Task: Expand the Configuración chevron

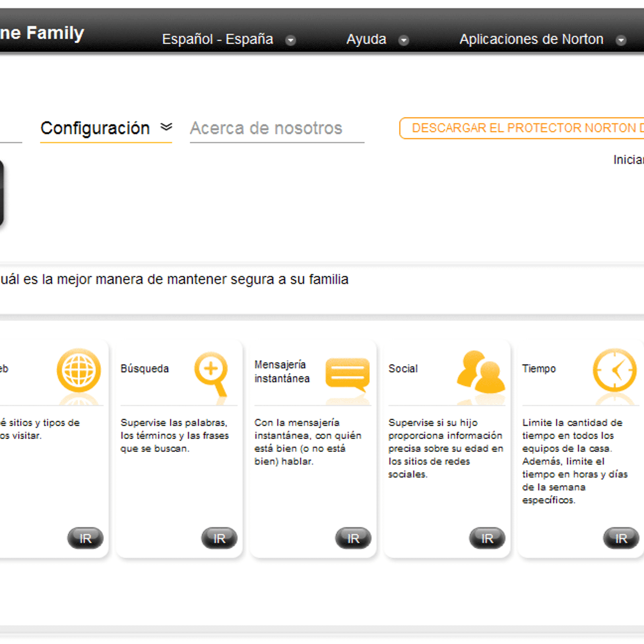Action: tap(166, 127)
